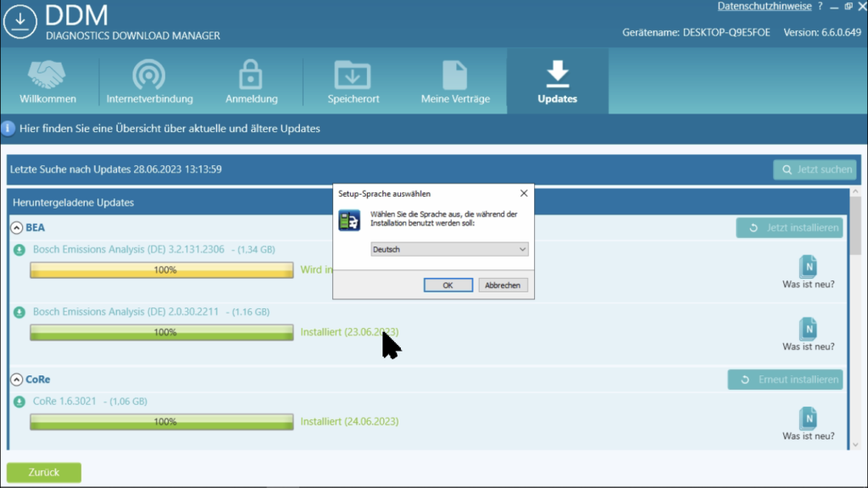
Task: Click Letzte Suche nach Updates timestamp
Action: pos(115,169)
